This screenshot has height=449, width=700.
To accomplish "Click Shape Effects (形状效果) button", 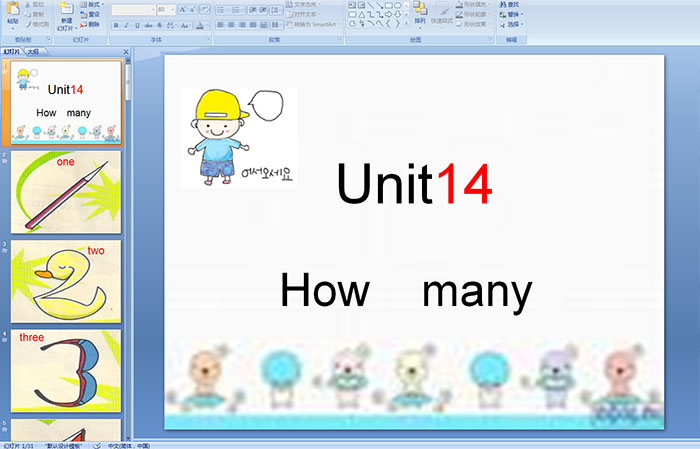I will (x=473, y=24).
